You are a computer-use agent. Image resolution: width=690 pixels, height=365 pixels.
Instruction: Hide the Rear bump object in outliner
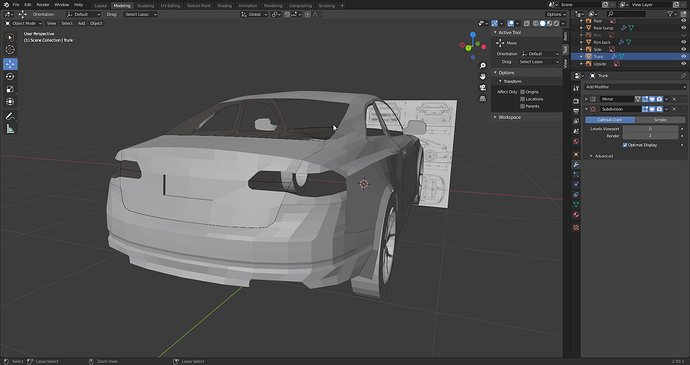[x=683, y=28]
